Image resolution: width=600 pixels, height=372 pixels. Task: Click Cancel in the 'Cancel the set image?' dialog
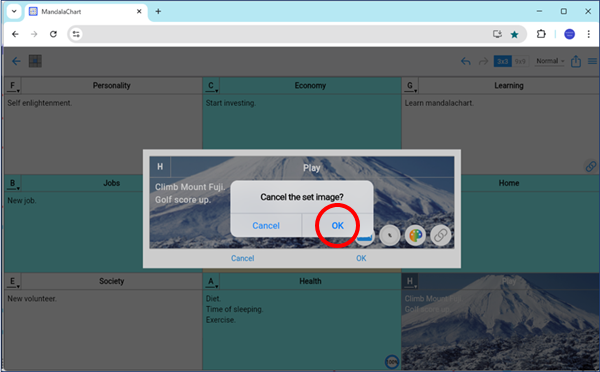(266, 225)
